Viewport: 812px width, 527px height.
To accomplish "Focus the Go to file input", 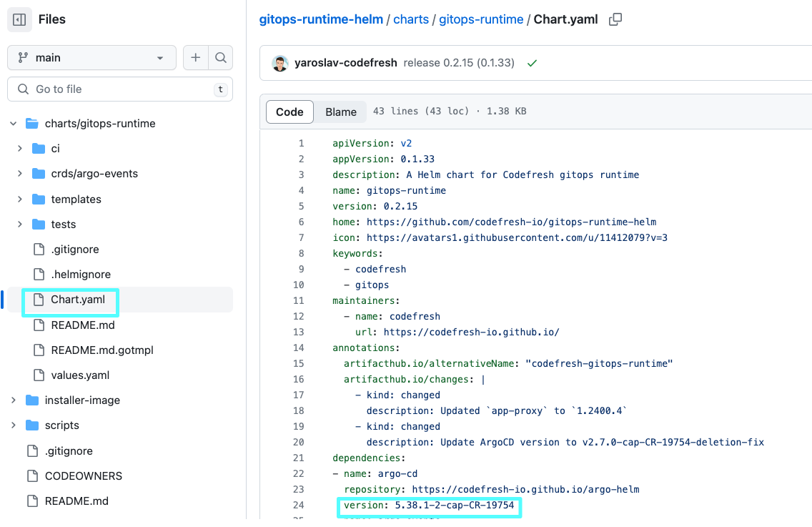I will pos(120,89).
